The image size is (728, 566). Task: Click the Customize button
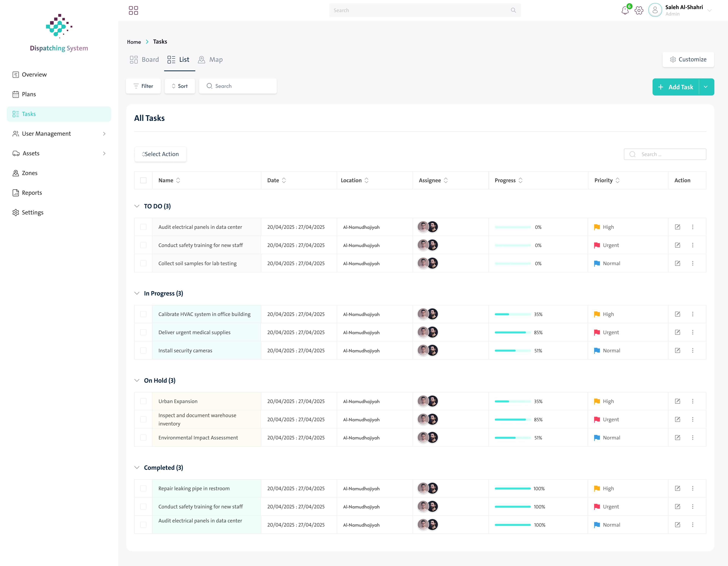click(x=688, y=59)
